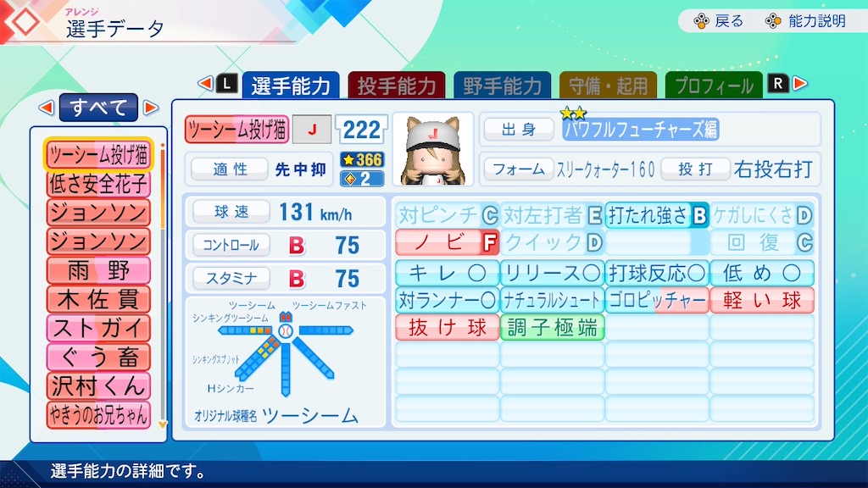
Task: Click the スタミナ B 75 stat
Action: (285, 278)
